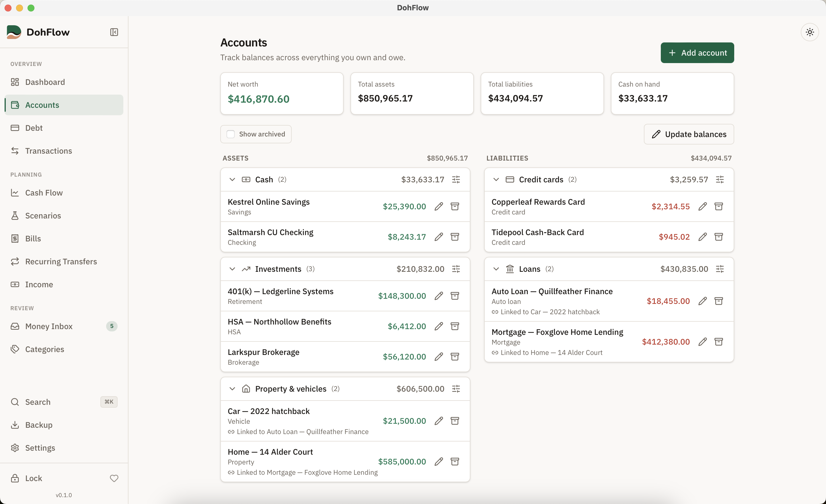Archive the Mortgage Foxglove Home Lending
Screen dimensions: 826x504
(x=719, y=342)
